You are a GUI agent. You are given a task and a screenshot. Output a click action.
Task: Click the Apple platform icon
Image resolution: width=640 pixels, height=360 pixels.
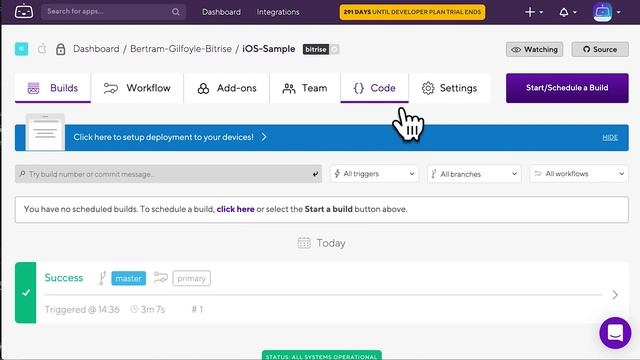[42, 49]
